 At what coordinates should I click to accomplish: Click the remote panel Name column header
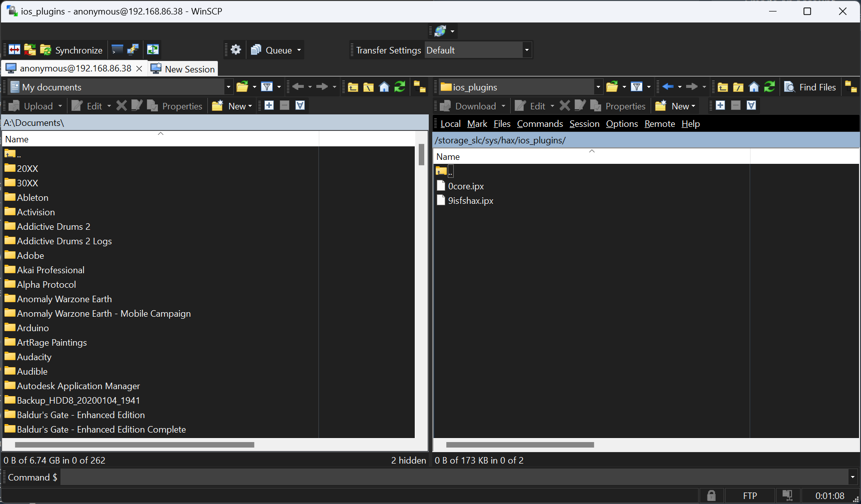click(x=592, y=156)
